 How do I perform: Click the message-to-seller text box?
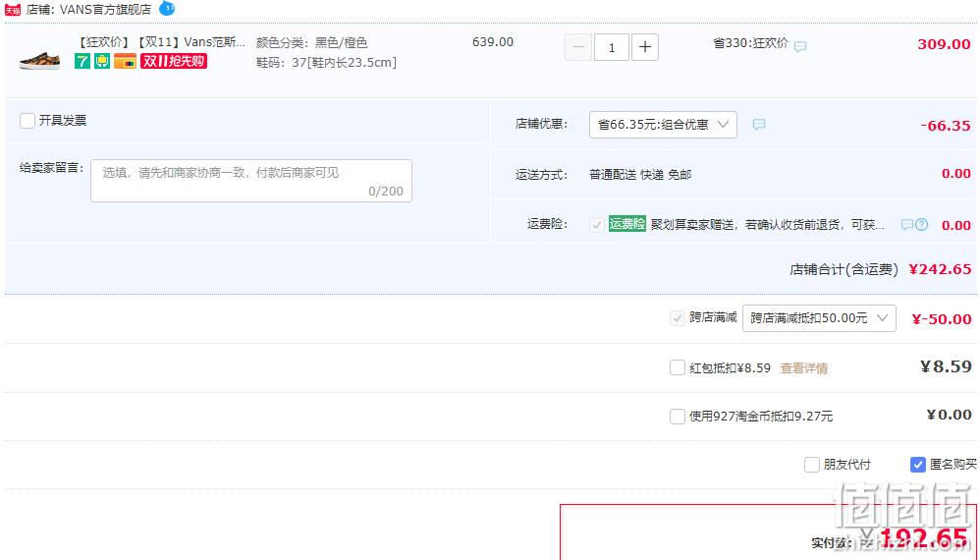point(251,181)
